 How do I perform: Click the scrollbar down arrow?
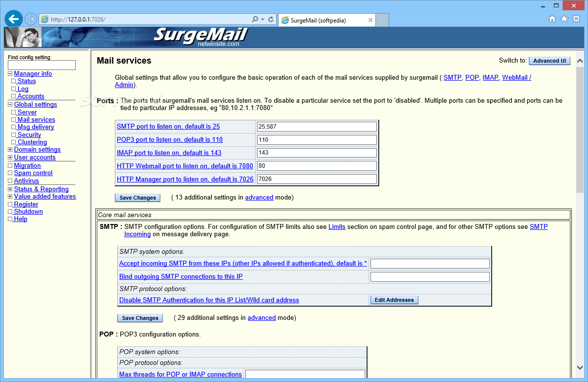pos(580,368)
